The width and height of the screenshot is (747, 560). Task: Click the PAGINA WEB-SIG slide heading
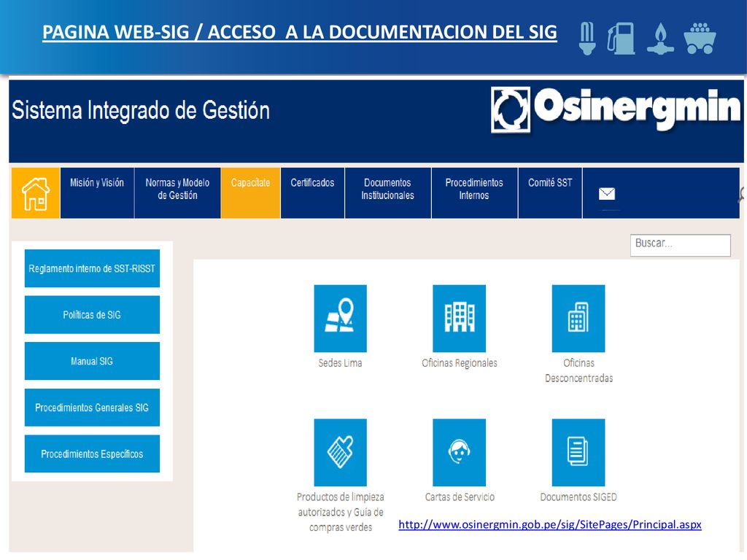click(x=300, y=32)
